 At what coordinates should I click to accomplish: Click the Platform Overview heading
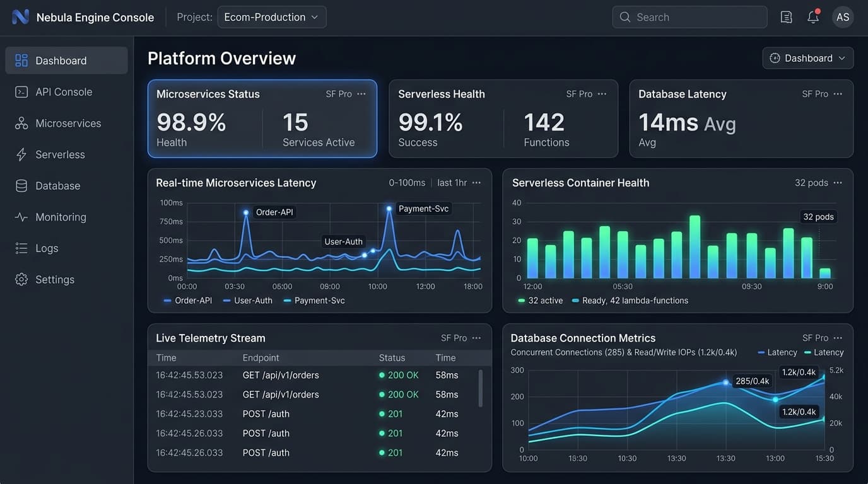(221, 58)
